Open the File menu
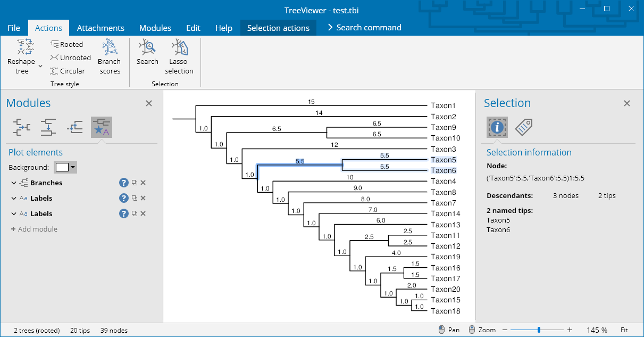This screenshot has height=337, width=644. point(14,28)
